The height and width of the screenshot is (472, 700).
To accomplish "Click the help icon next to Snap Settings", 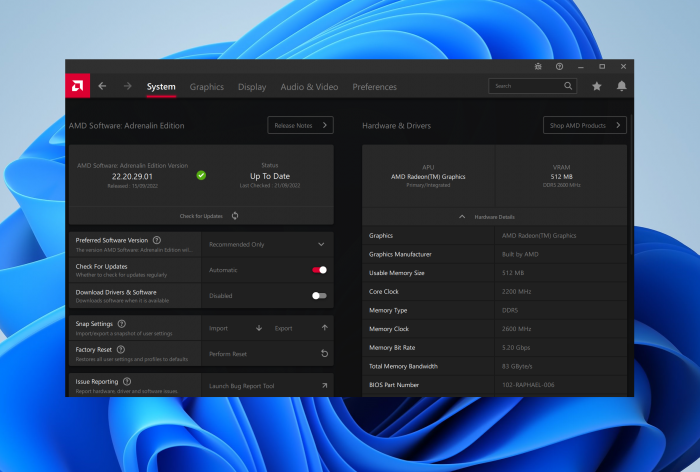I will 122,324.
